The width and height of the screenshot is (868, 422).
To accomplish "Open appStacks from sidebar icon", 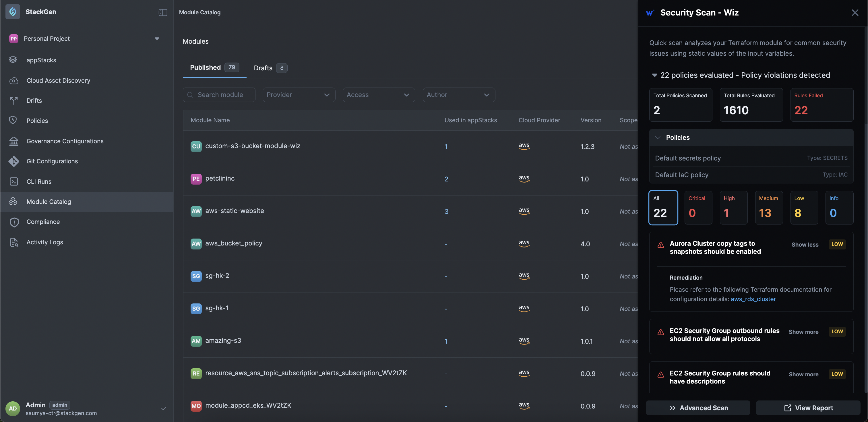I will (13, 60).
